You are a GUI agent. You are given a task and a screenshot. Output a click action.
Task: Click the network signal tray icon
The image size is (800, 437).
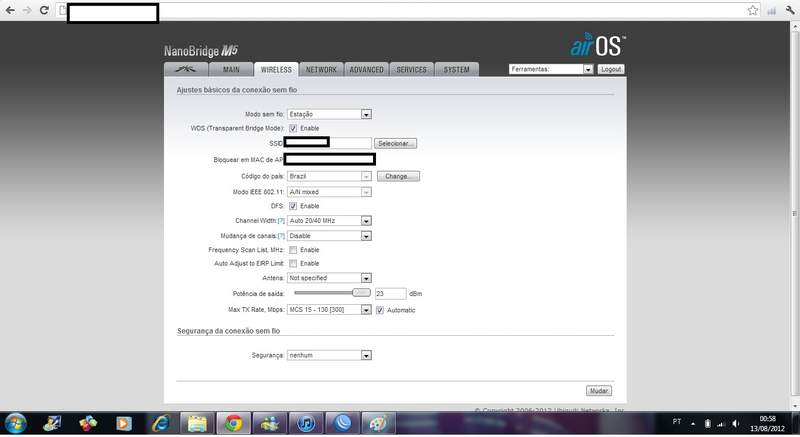(x=721, y=423)
